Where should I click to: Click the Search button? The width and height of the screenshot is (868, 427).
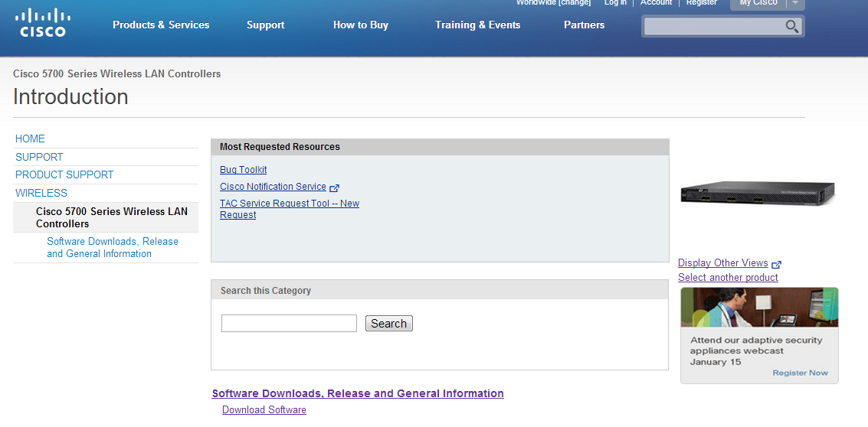point(389,324)
